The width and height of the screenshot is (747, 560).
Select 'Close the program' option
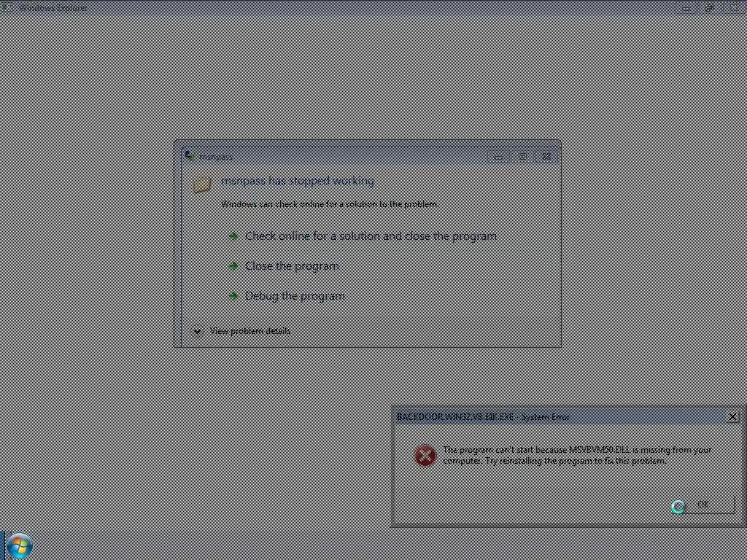(292, 265)
